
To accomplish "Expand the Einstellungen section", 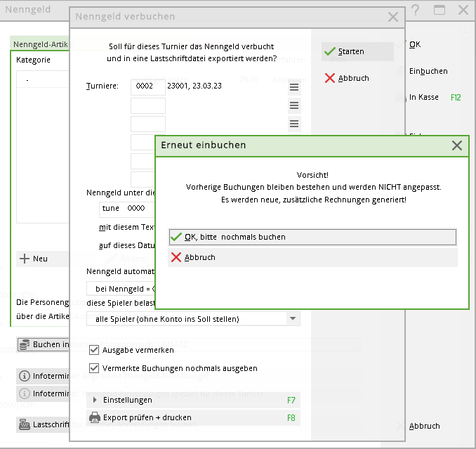I will click(x=94, y=400).
